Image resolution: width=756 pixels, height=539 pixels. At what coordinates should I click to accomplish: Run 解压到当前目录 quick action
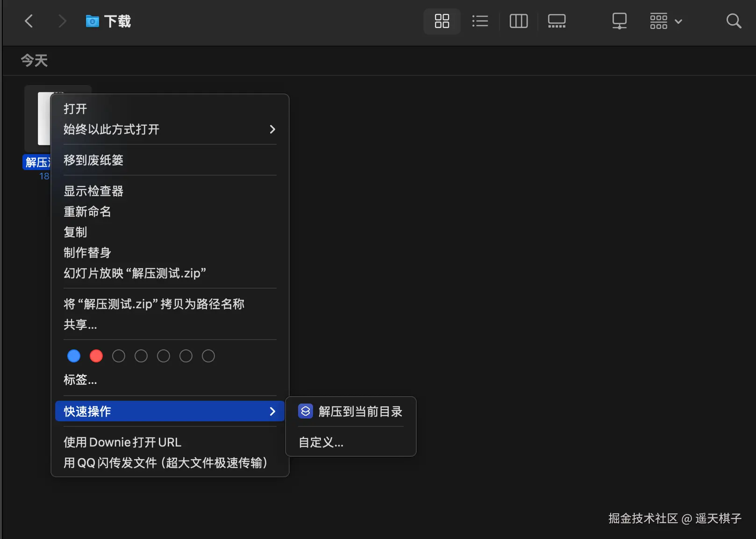(x=351, y=411)
